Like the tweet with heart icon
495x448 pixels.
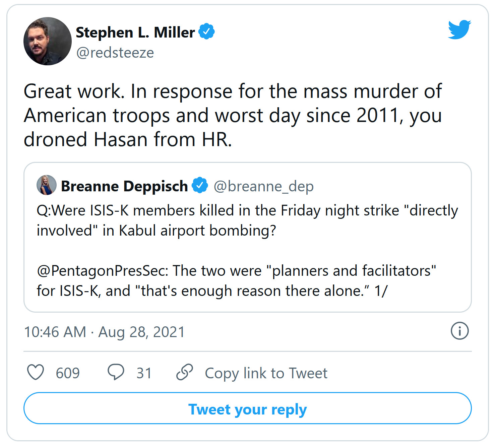36,372
